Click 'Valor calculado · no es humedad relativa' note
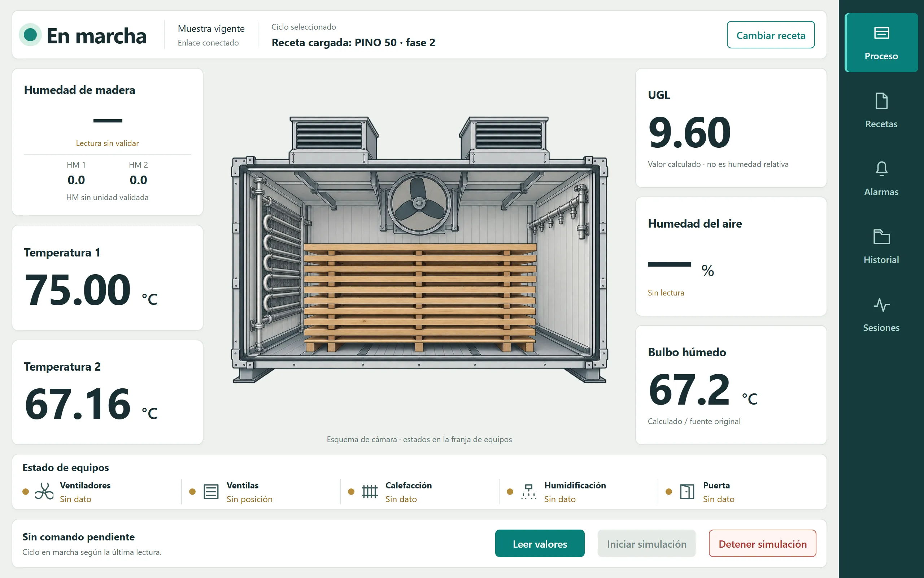The width and height of the screenshot is (924, 578). [718, 164]
